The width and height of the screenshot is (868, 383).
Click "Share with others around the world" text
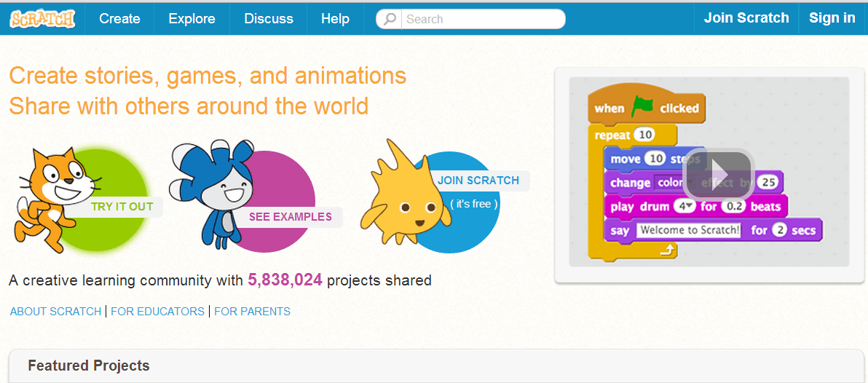click(189, 106)
